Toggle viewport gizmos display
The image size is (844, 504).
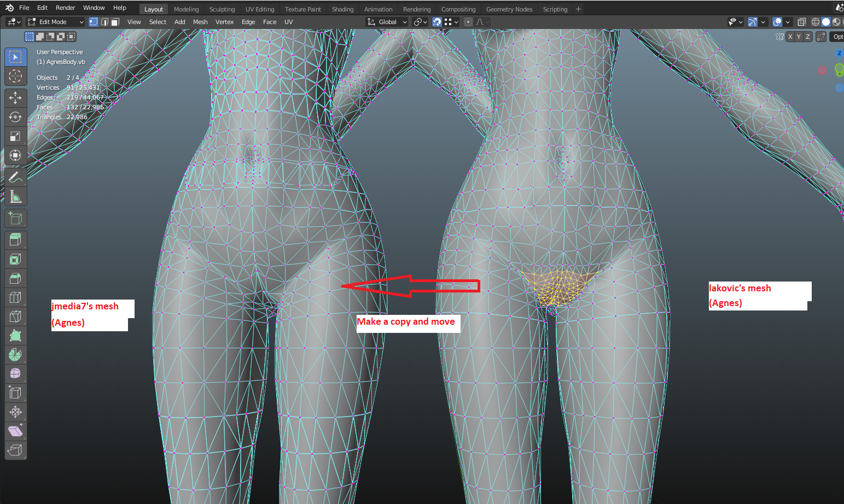coord(753,22)
